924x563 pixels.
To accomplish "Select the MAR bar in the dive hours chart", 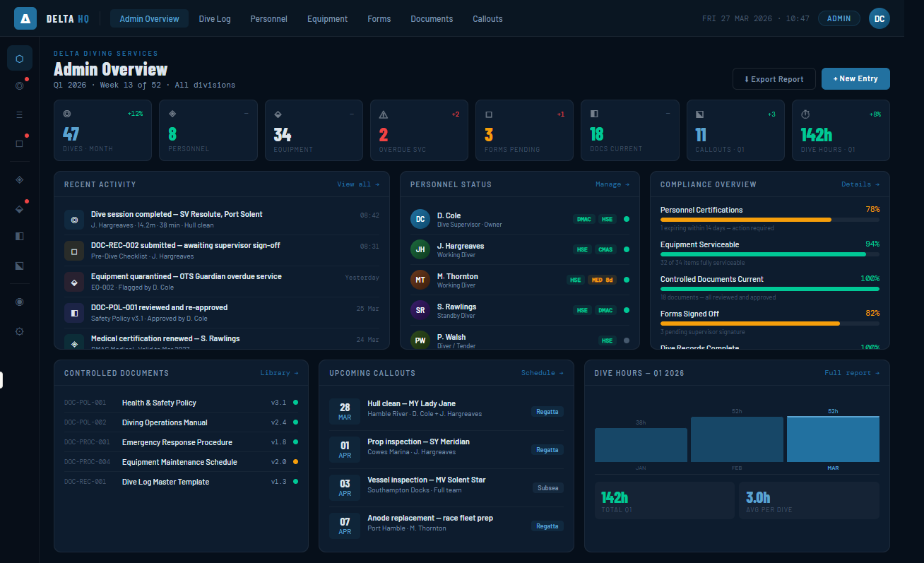I will tap(833, 438).
